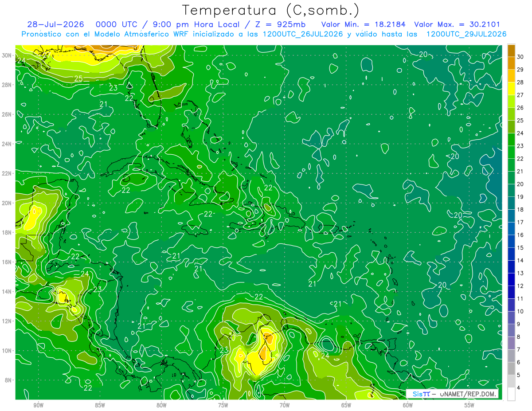This screenshot has height=411, width=532.
Task: Click the '55W' longitude axis label
Action: click(469, 405)
